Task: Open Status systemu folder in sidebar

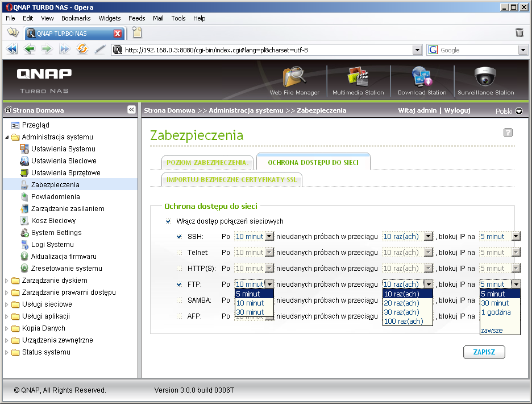Action: coord(46,352)
